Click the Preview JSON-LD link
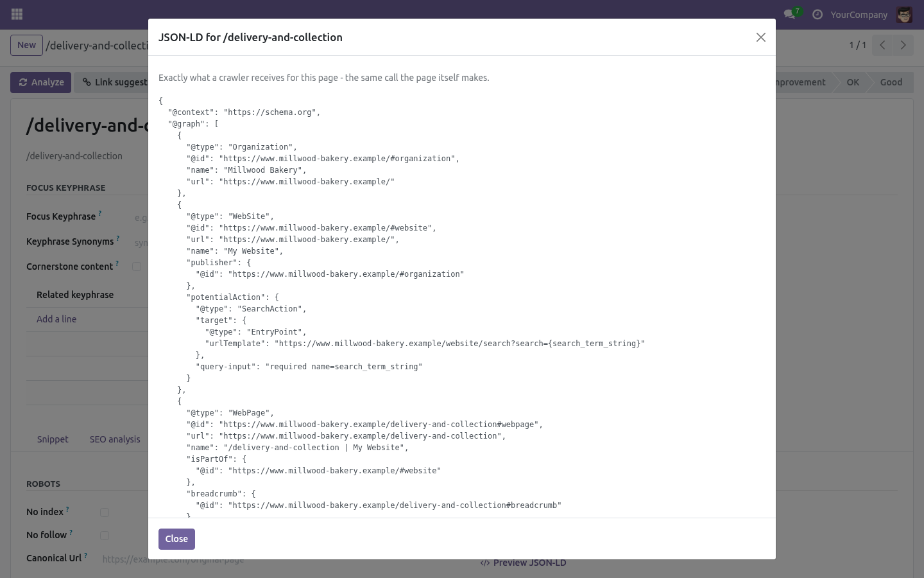 [x=524, y=563]
